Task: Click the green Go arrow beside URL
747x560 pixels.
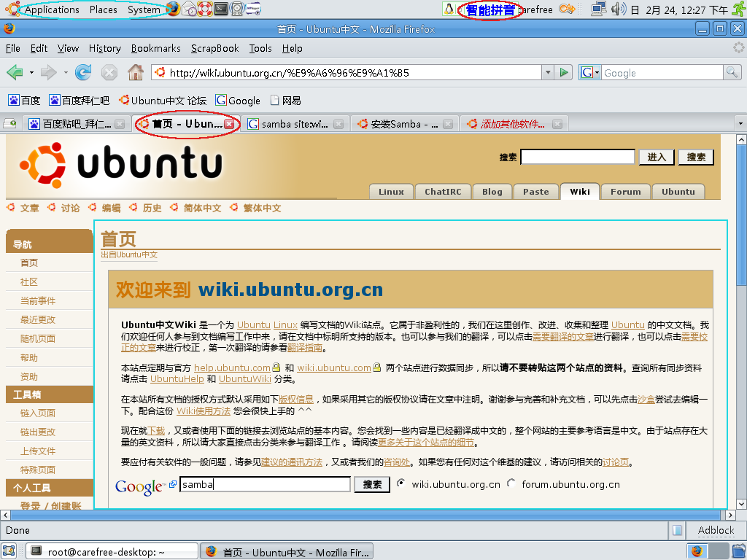Action: pyautogui.click(x=564, y=72)
